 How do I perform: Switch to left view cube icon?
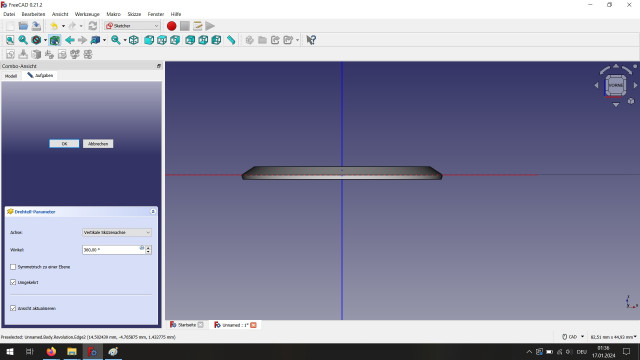pyautogui.click(x=216, y=40)
